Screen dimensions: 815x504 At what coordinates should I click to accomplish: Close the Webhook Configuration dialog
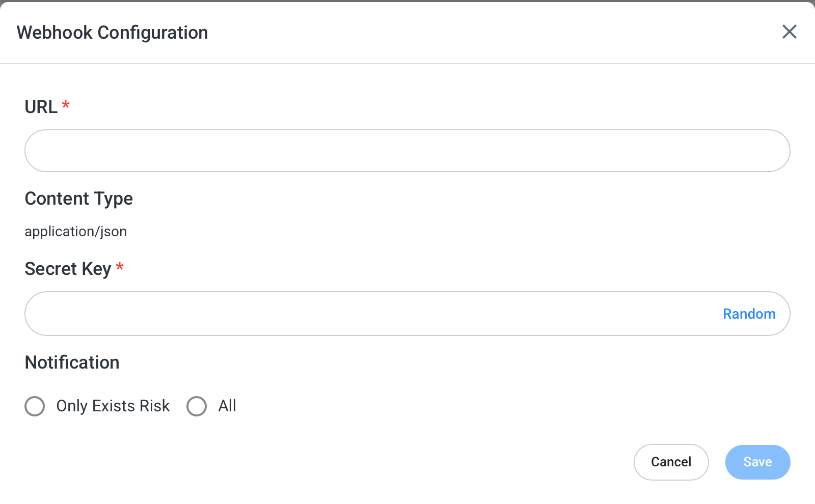789,32
